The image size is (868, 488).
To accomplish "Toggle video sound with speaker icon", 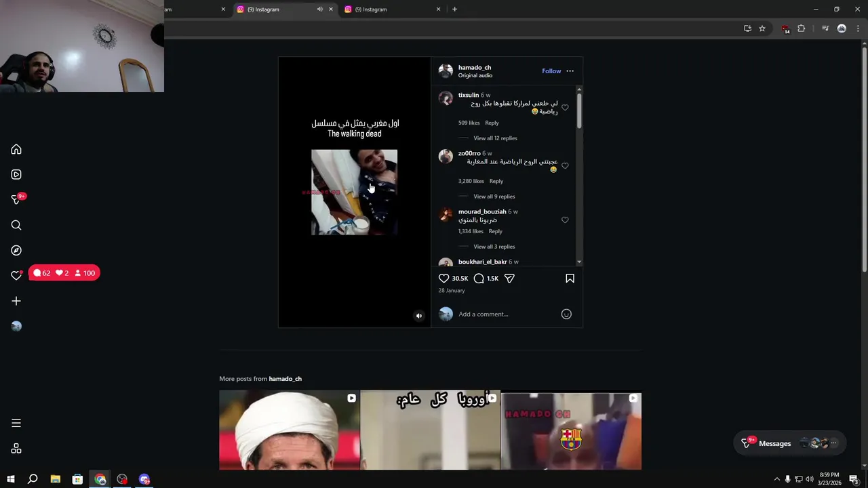I will click(x=418, y=316).
